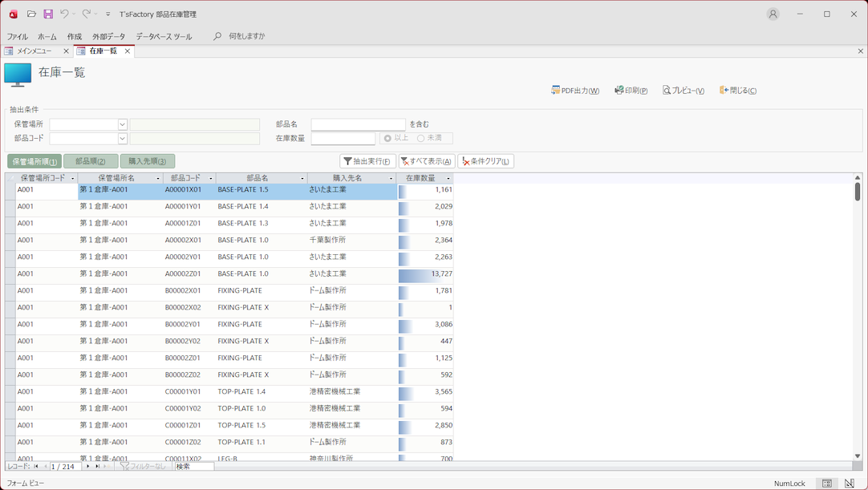Expand the 部品コード combo box

point(122,139)
